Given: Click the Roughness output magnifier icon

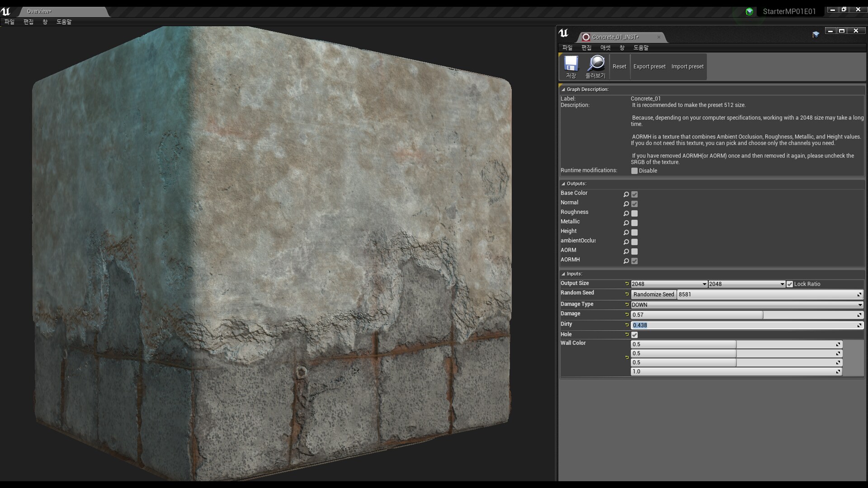Looking at the screenshot, I should coord(626,213).
